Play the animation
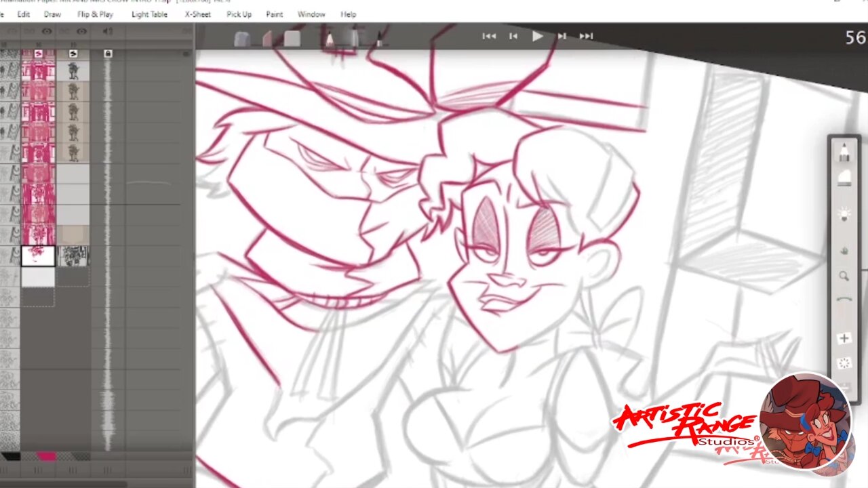The width and height of the screenshot is (868, 488). coord(537,36)
